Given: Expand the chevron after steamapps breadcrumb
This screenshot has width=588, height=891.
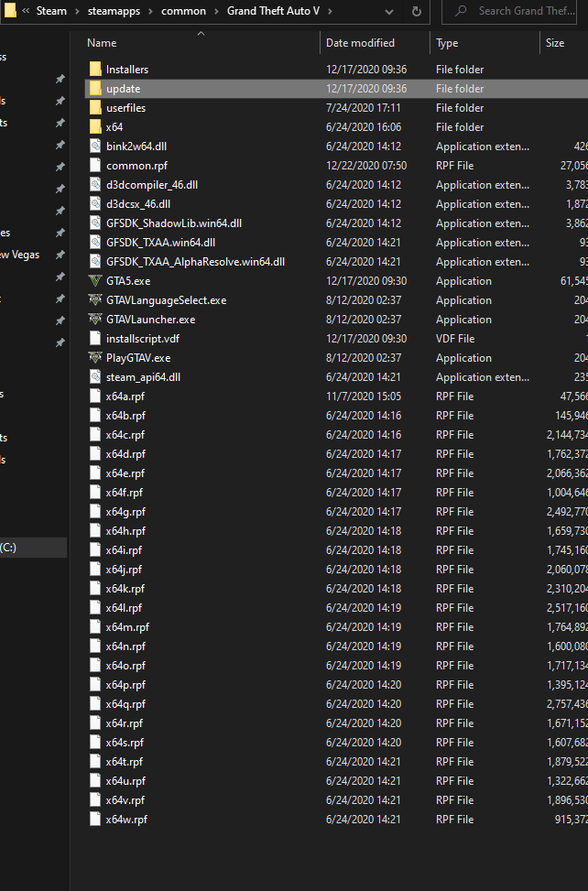Looking at the screenshot, I should tap(150, 11).
